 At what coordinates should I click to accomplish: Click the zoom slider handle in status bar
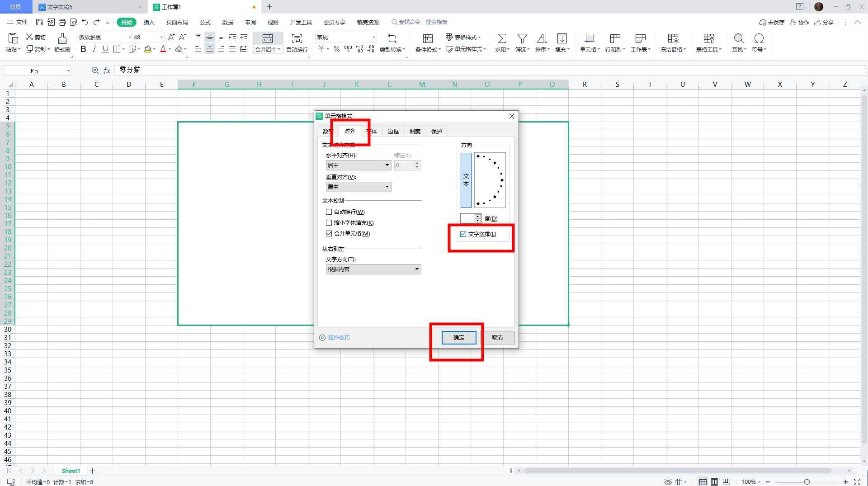pos(807,482)
